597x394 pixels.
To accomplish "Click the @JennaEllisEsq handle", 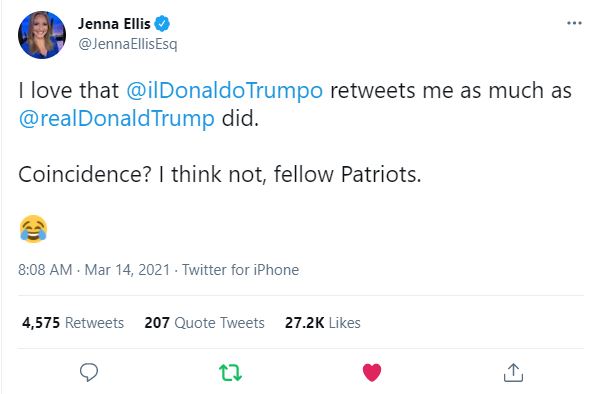I will point(128,44).
